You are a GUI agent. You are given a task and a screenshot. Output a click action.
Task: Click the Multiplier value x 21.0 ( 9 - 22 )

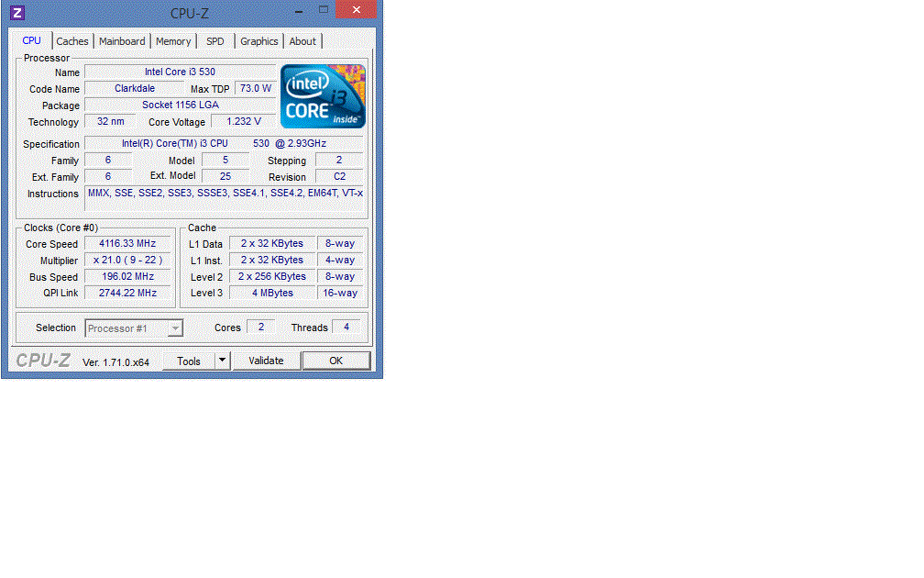point(127,261)
